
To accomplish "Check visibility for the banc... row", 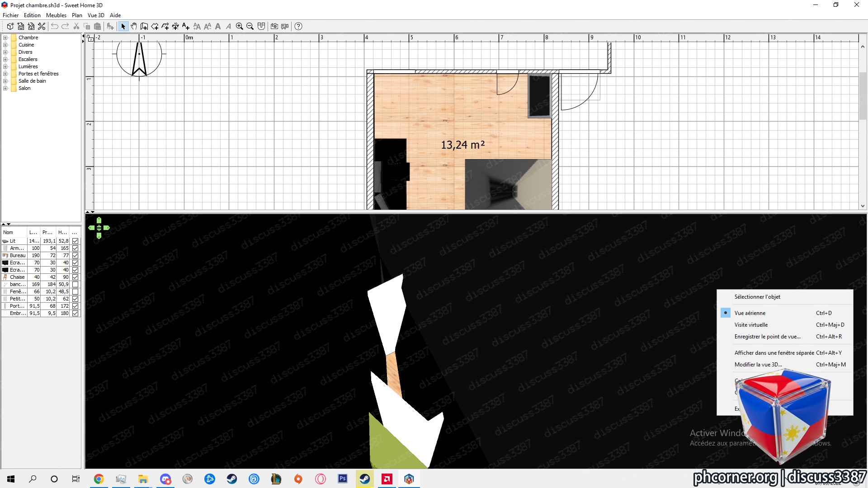I will tap(75, 284).
